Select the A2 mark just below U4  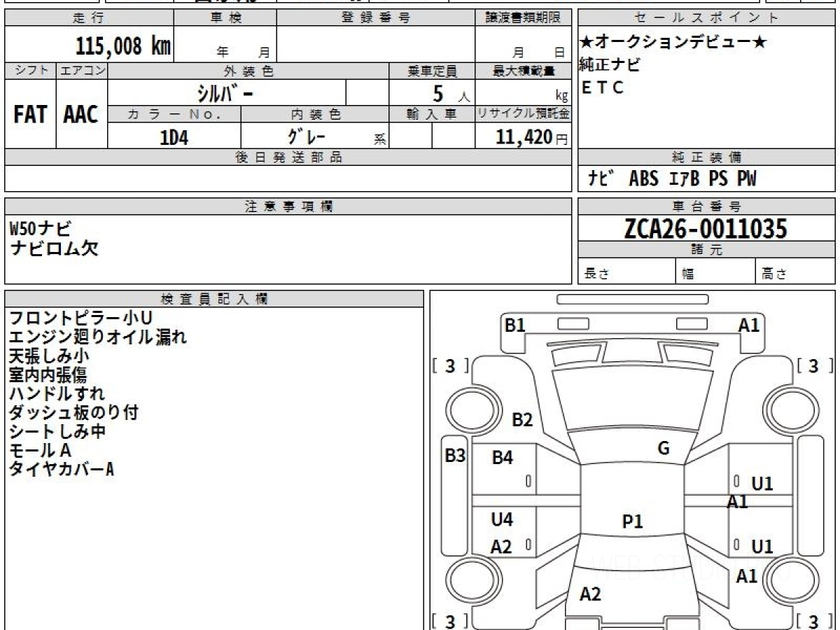point(501,547)
